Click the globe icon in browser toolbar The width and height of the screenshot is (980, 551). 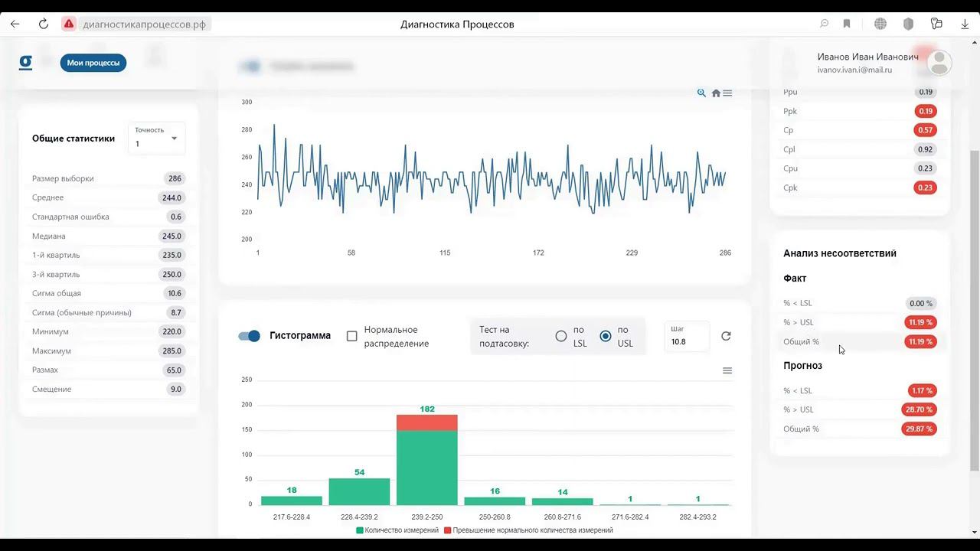pyautogui.click(x=880, y=24)
